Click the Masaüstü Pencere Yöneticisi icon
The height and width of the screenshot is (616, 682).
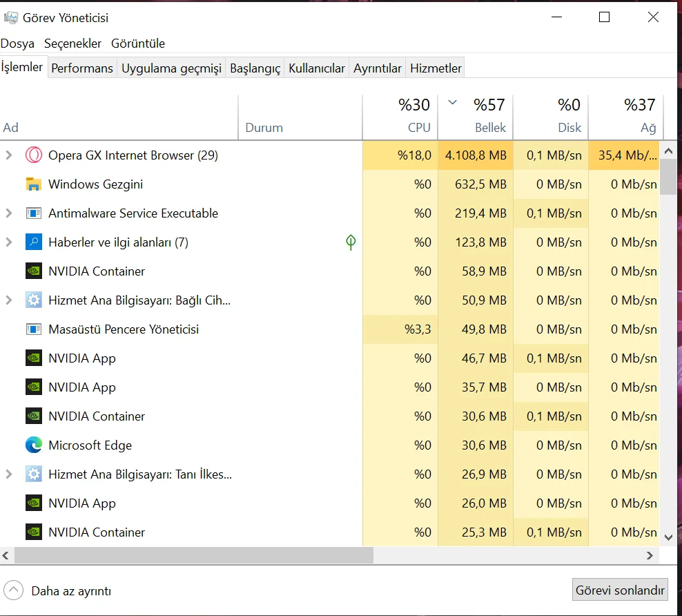33,329
